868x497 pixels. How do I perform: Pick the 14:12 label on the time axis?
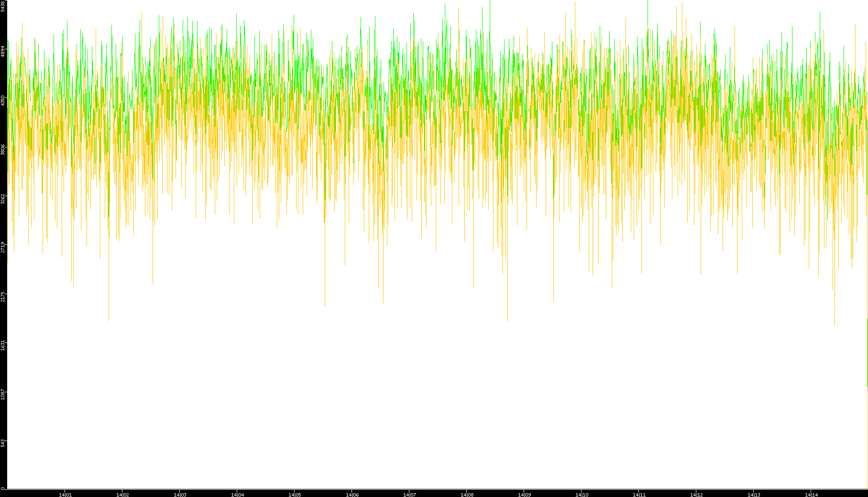(696, 495)
